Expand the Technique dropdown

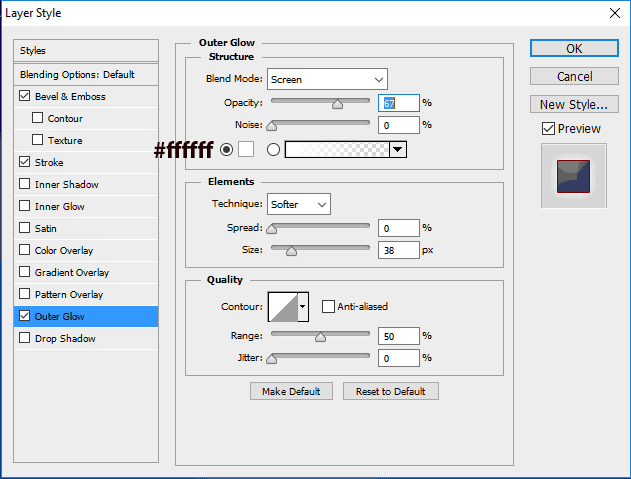(x=299, y=204)
